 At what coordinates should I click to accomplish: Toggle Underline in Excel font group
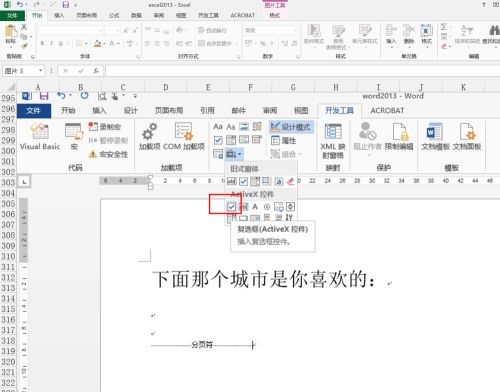(x=60, y=43)
